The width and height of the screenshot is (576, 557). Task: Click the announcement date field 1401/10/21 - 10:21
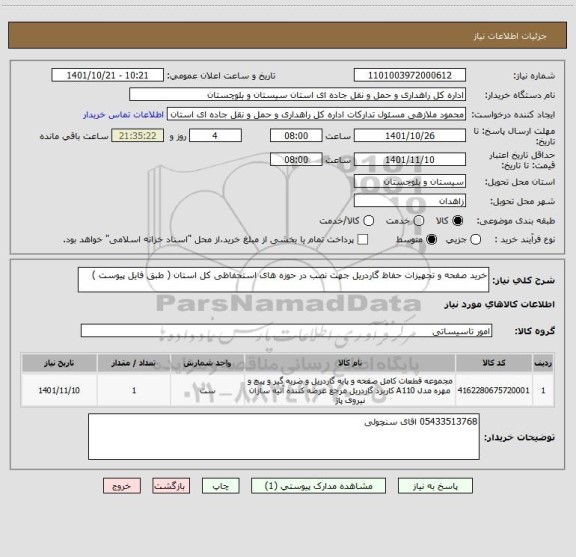[107, 75]
